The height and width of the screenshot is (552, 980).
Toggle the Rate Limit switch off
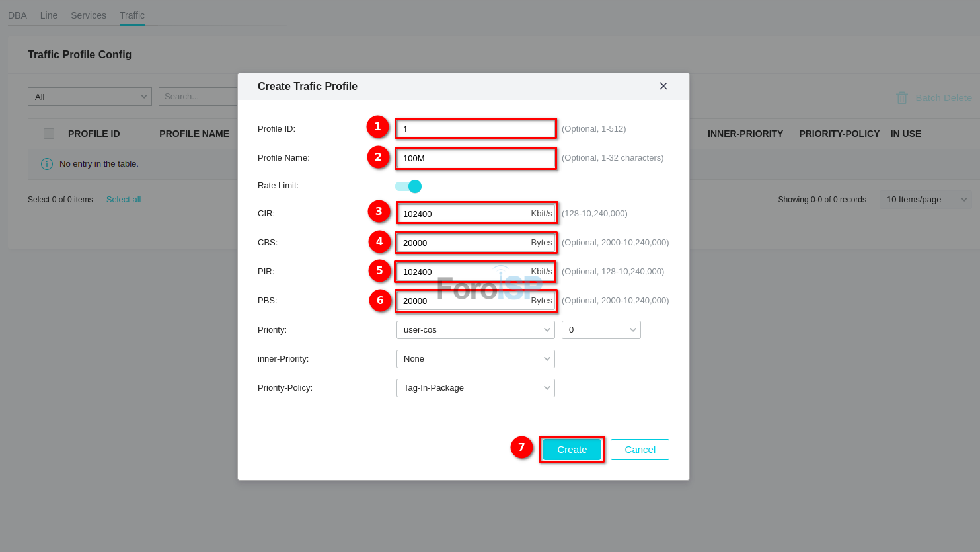click(408, 186)
